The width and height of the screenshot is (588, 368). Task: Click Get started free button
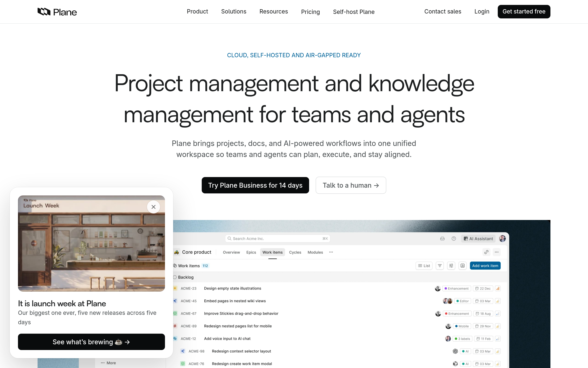(524, 11)
